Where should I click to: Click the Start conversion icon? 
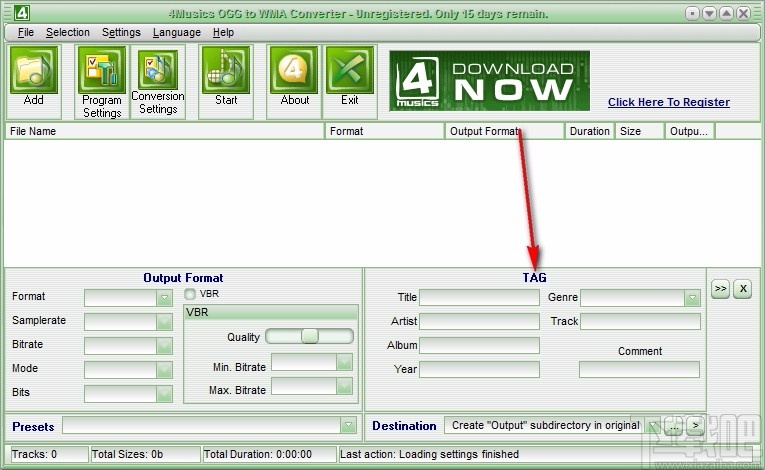[226, 70]
